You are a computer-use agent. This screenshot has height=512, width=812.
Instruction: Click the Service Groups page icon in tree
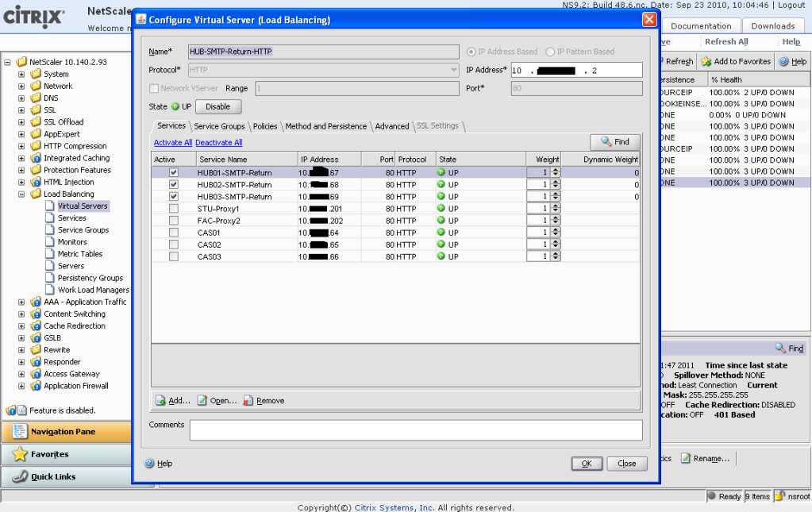coord(50,230)
